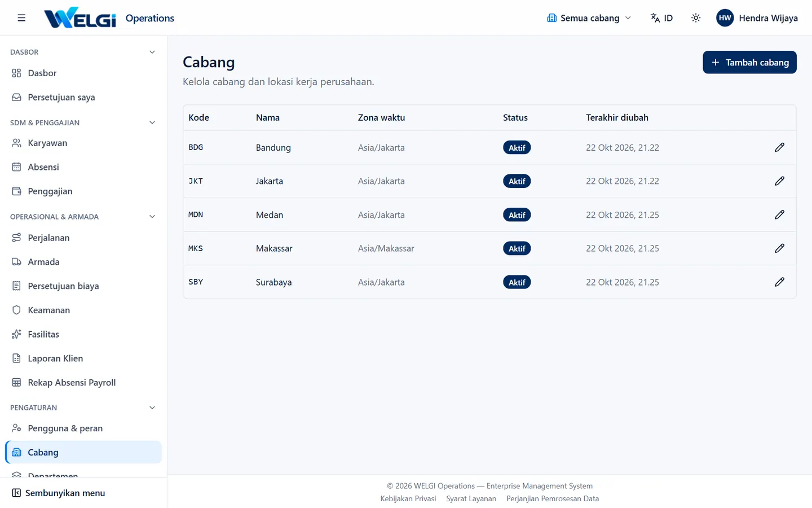Collapse the PENGATURAN section chevron
812x508 pixels.
coord(152,408)
